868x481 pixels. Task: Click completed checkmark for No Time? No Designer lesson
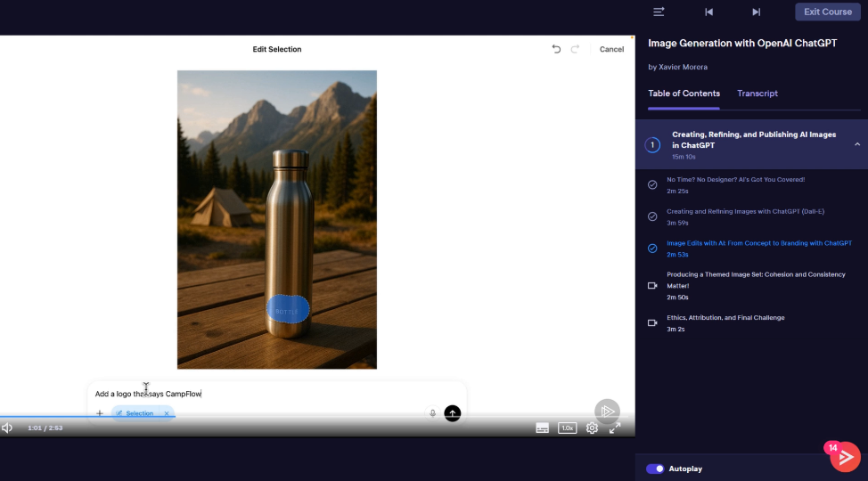click(652, 185)
